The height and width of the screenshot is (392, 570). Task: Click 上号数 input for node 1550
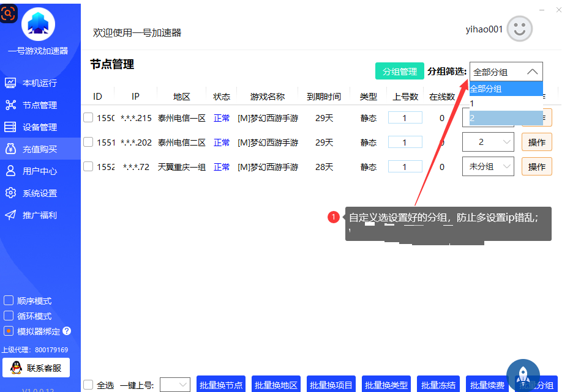405,117
